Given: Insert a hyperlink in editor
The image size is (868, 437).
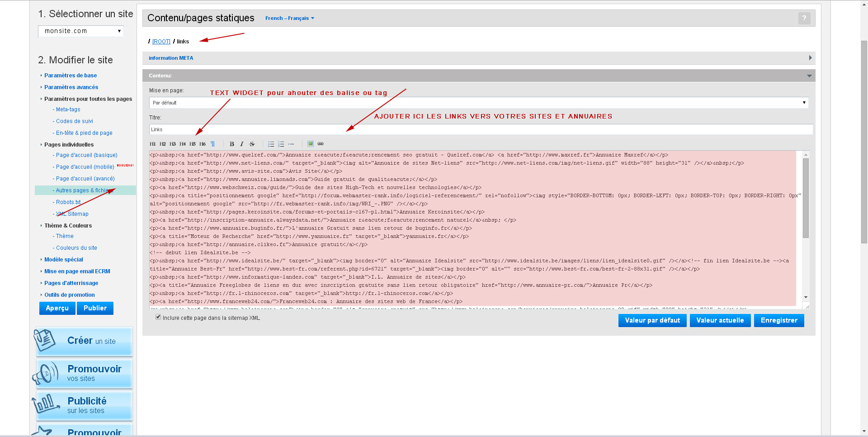Looking at the screenshot, I should [x=321, y=144].
